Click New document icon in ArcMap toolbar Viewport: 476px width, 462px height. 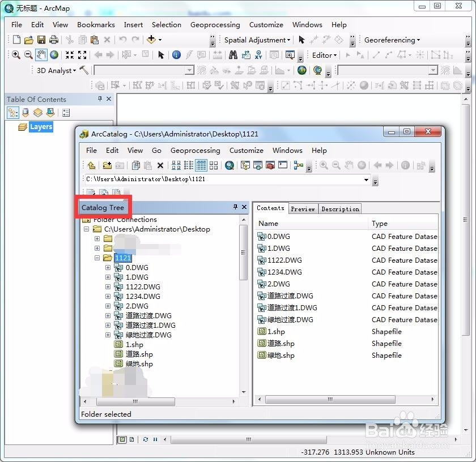(16, 40)
